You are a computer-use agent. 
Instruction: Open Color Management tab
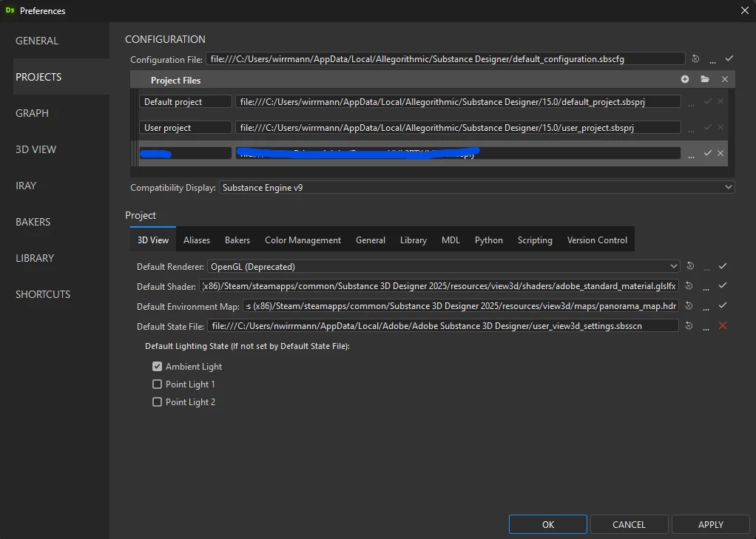[303, 240]
